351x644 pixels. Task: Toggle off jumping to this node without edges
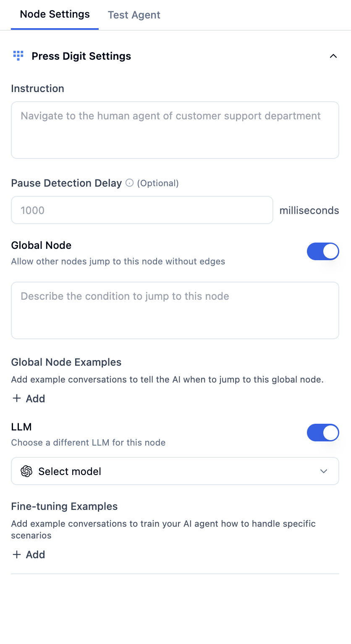point(323,251)
